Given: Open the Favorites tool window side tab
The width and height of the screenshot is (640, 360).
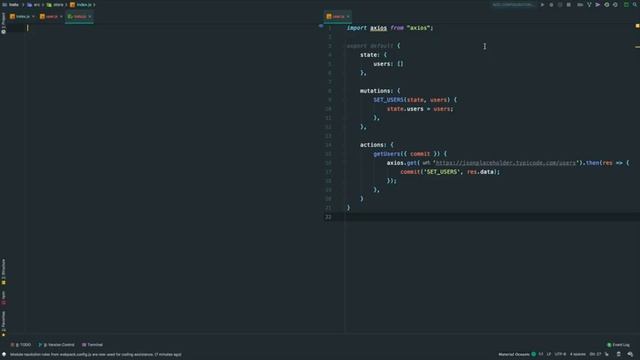Looking at the screenshot, I should coord(4,323).
